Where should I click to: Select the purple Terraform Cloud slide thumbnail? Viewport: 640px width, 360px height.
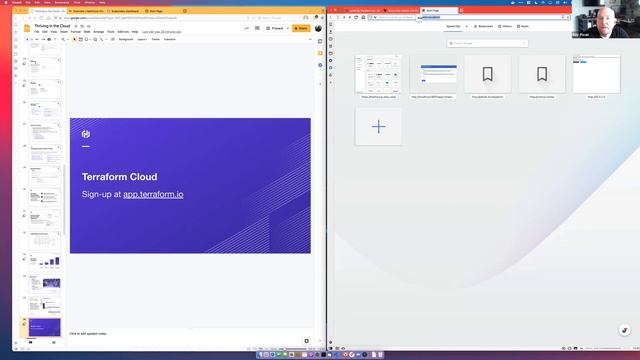[44, 327]
